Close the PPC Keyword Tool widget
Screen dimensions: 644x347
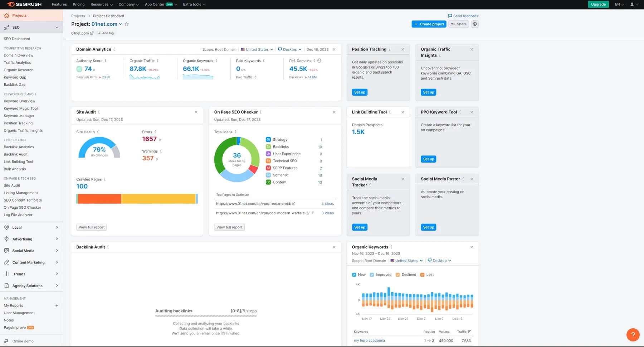coord(472,112)
